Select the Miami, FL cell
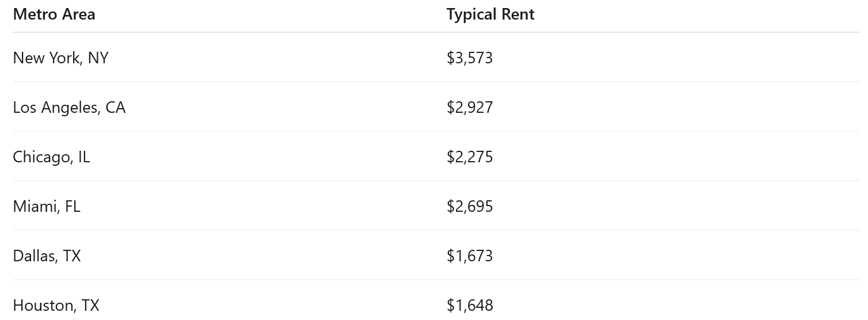Viewport: 868px width, 320px height. pyautogui.click(x=47, y=207)
